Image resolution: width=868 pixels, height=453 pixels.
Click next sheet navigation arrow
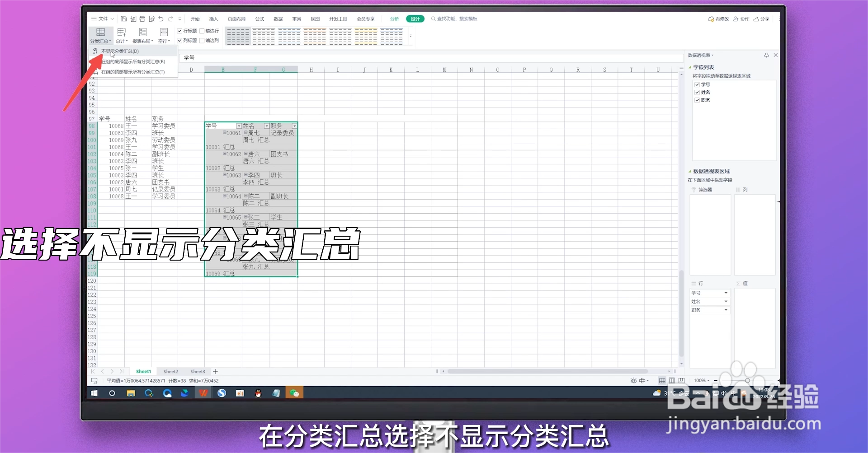[x=112, y=371]
